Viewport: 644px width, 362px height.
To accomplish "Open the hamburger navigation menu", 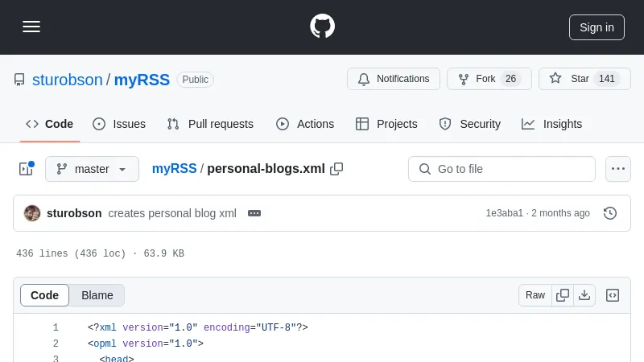I will pyautogui.click(x=31, y=27).
